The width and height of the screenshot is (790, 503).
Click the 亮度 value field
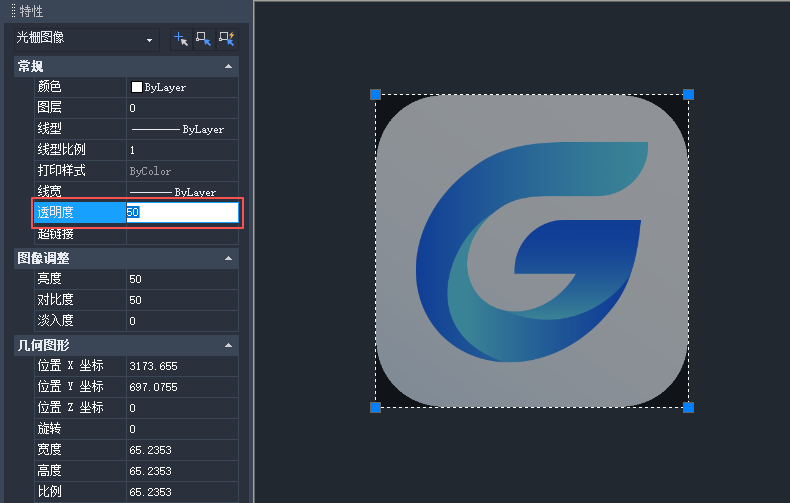[182, 279]
